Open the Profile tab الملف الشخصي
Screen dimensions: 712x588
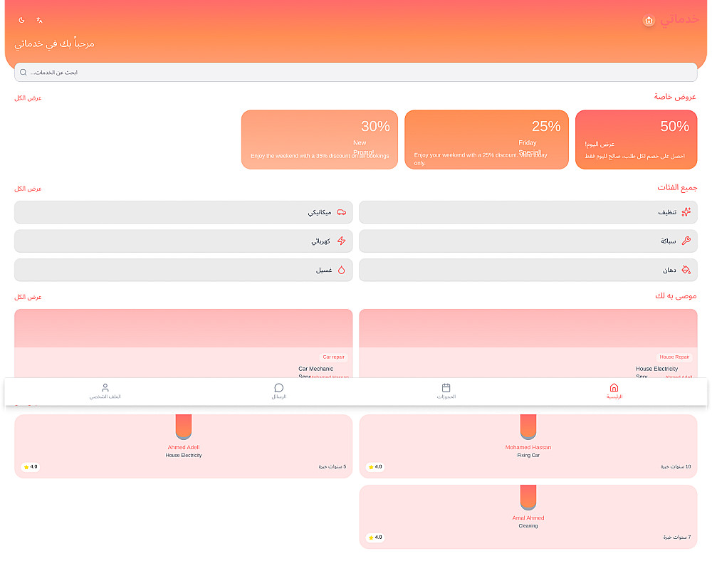click(x=105, y=391)
